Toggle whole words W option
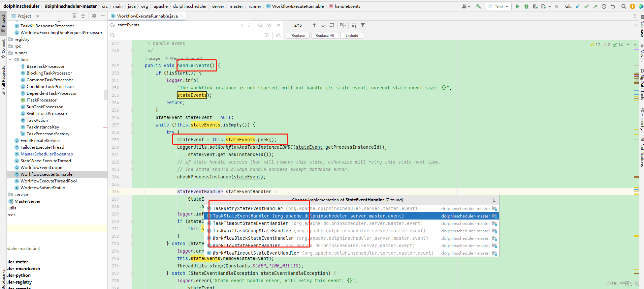This screenshot has height=289, width=644. pos(269,25)
